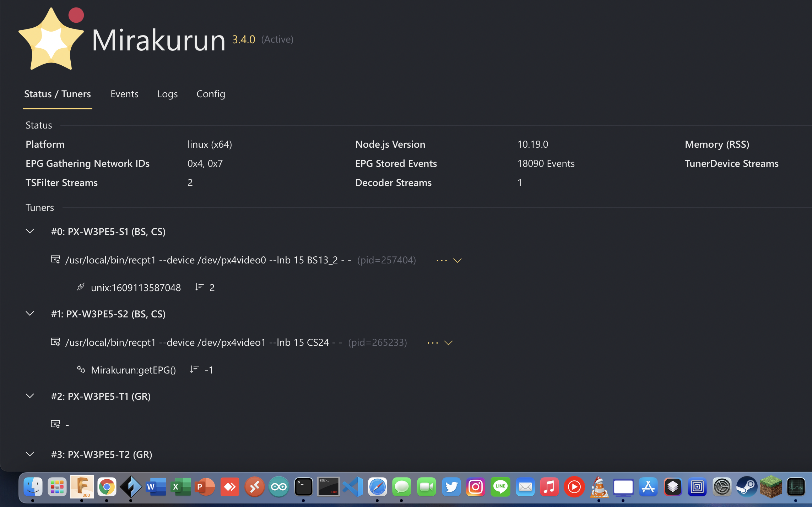Open Google Chrome from the Dock
This screenshot has height=507, width=812.
pos(107,487)
